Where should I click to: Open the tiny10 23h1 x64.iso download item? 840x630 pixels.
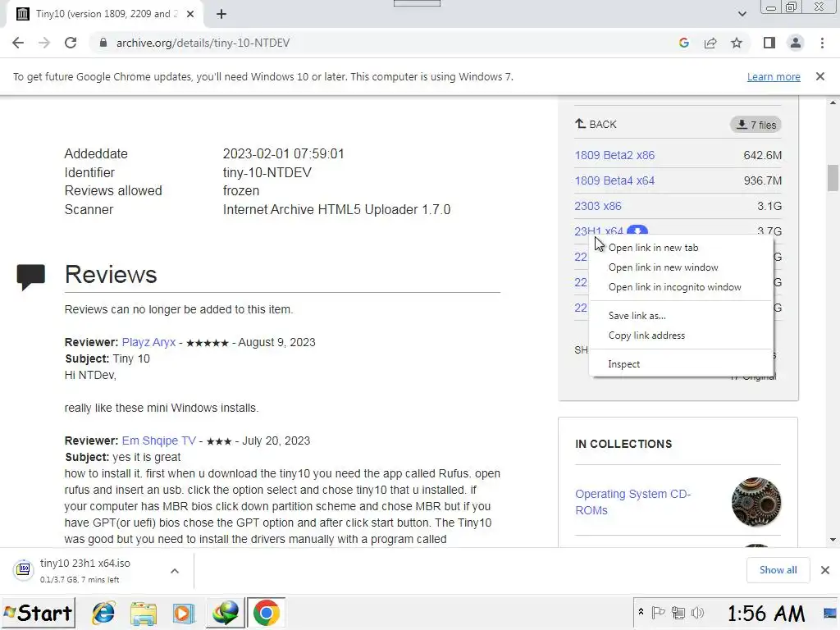tap(85, 571)
